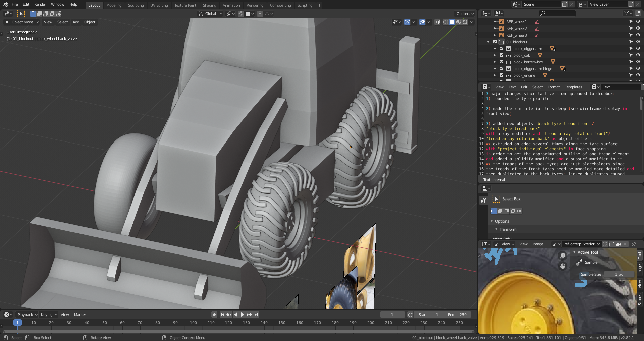Viewport: 644px width, 341px height.
Task: Collapse the Options panel in tool settings
Action: (492, 221)
